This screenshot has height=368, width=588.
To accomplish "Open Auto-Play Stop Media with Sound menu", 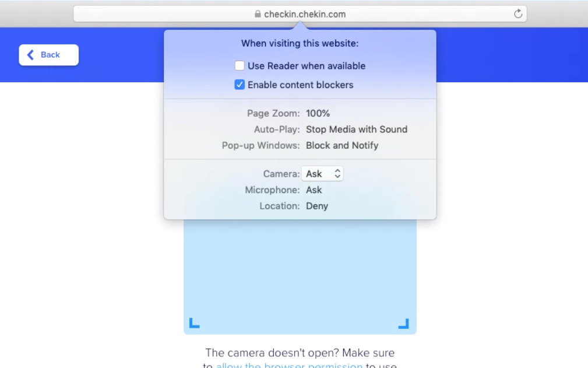I will pyautogui.click(x=356, y=129).
